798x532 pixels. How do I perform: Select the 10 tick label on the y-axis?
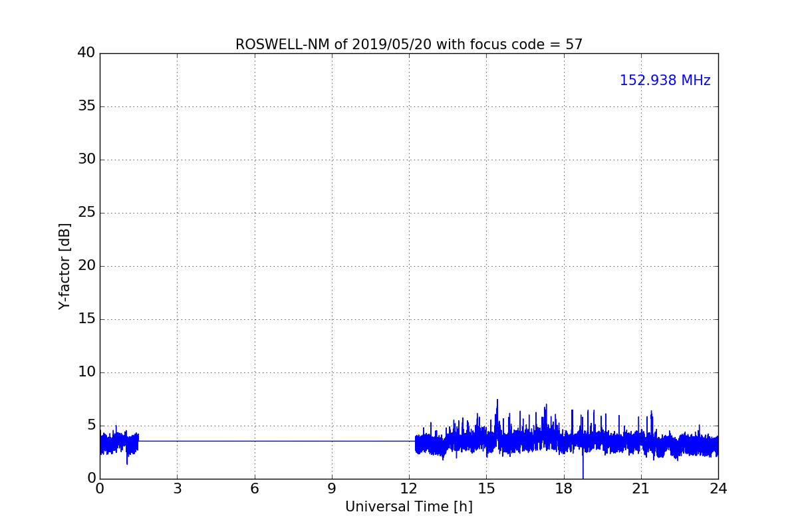[x=86, y=372]
